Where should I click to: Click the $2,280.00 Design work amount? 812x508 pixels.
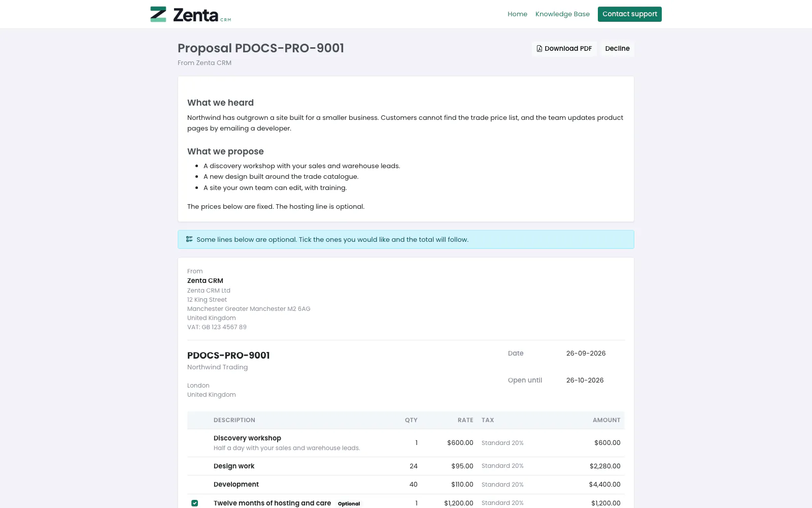click(x=605, y=466)
